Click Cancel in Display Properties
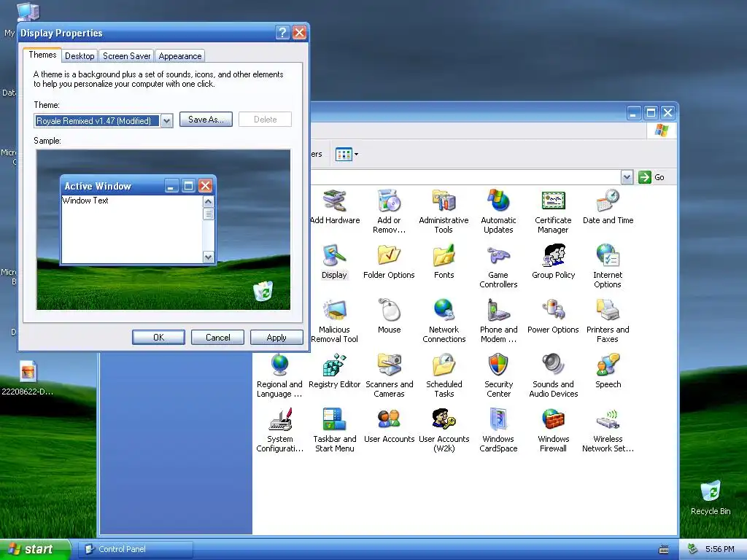The height and width of the screenshot is (560, 747). pos(217,338)
